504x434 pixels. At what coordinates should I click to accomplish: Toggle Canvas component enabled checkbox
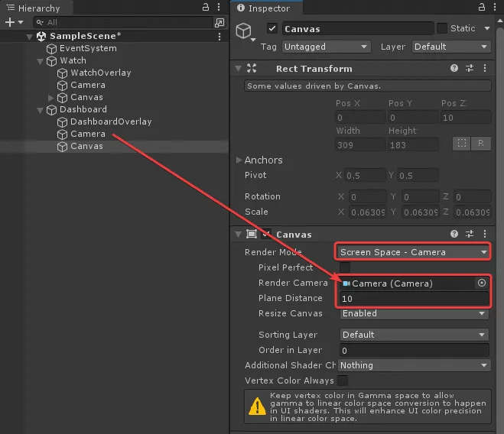[x=266, y=235]
